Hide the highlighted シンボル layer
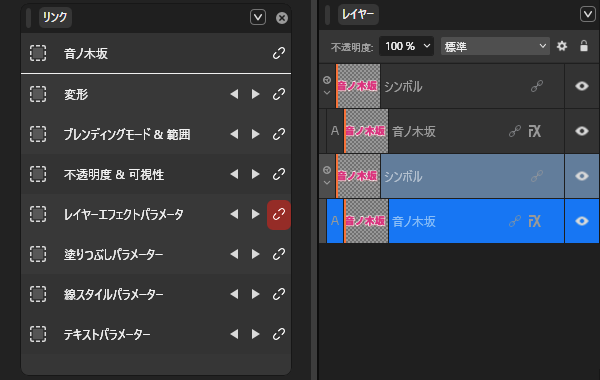The width and height of the screenshot is (600, 380). pos(582,176)
